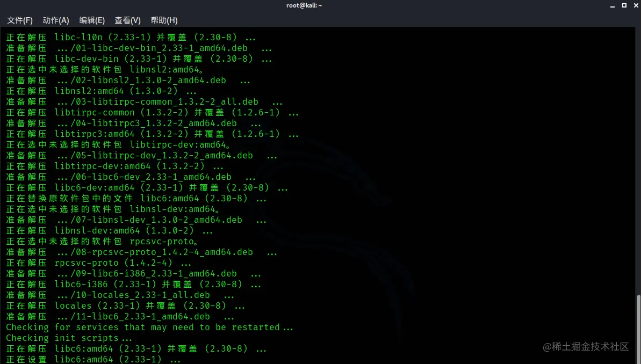Minimize the root@kali terminal window

coord(613,6)
